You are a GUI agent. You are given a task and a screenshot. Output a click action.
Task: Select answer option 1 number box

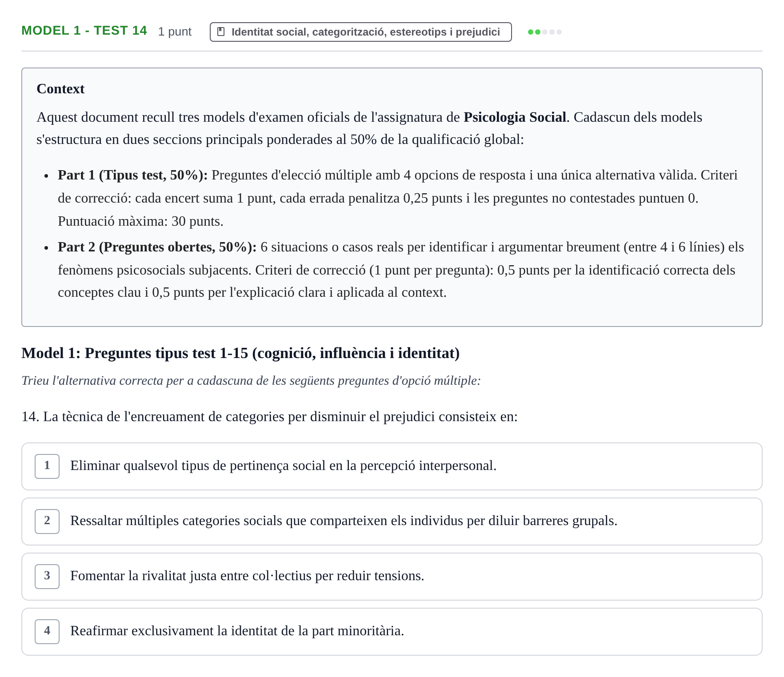(47, 466)
